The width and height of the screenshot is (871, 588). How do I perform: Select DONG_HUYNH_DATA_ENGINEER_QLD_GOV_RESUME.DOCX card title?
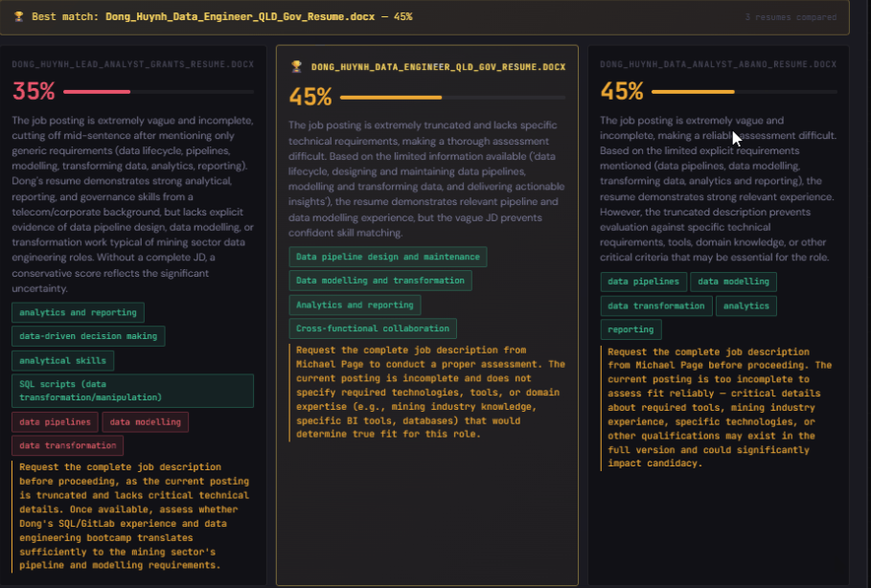point(438,67)
